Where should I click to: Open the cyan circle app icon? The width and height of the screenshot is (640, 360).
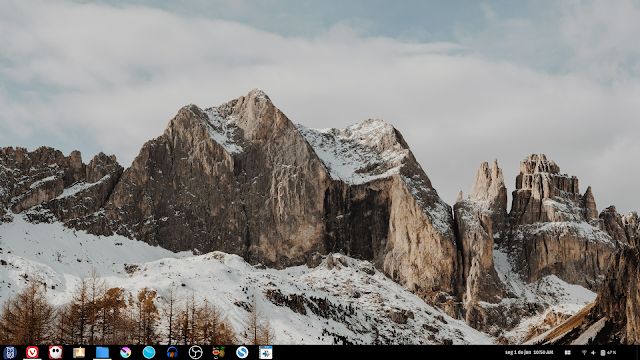click(x=149, y=352)
